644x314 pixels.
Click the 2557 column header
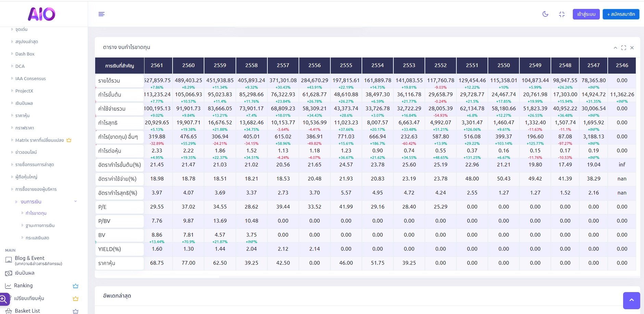(283, 65)
